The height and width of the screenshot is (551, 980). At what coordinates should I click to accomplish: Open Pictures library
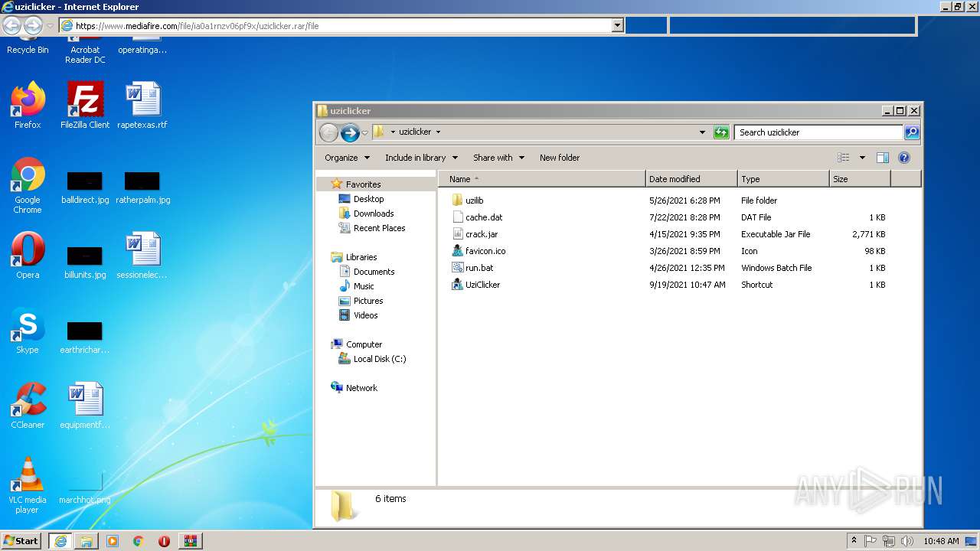pos(368,301)
